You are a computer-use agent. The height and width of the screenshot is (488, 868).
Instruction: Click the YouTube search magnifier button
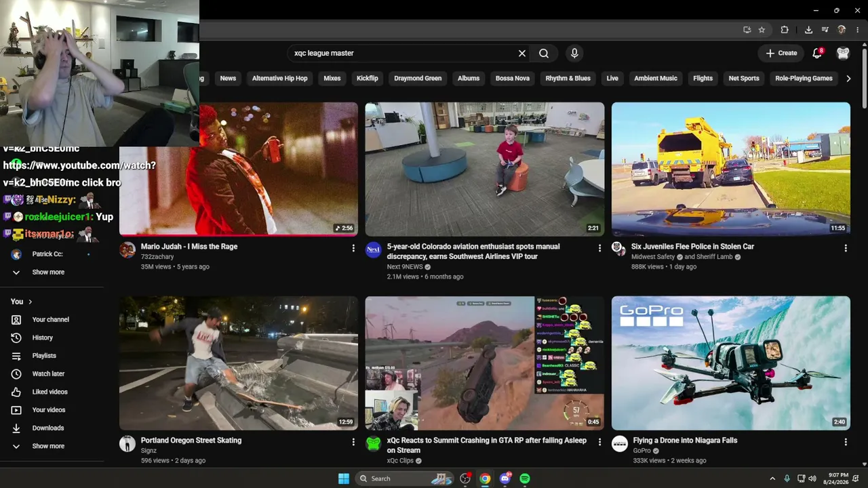pyautogui.click(x=544, y=53)
